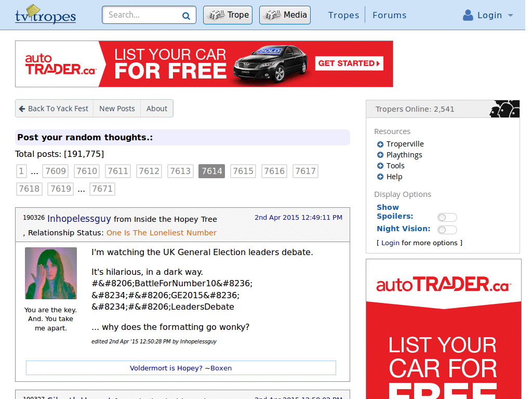The image size is (532, 399).
Task: Click the Login person icon
Action: point(467,15)
